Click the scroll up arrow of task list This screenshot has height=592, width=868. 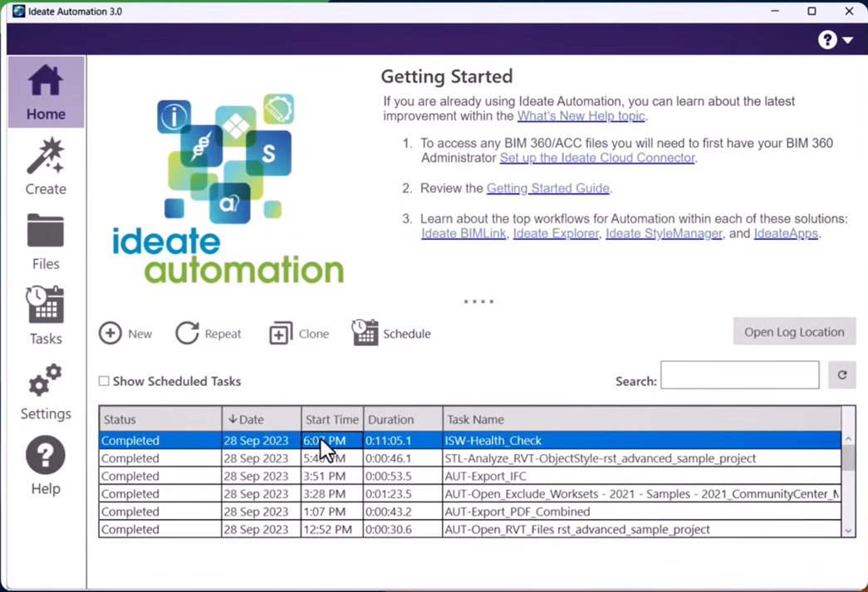click(848, 438)
